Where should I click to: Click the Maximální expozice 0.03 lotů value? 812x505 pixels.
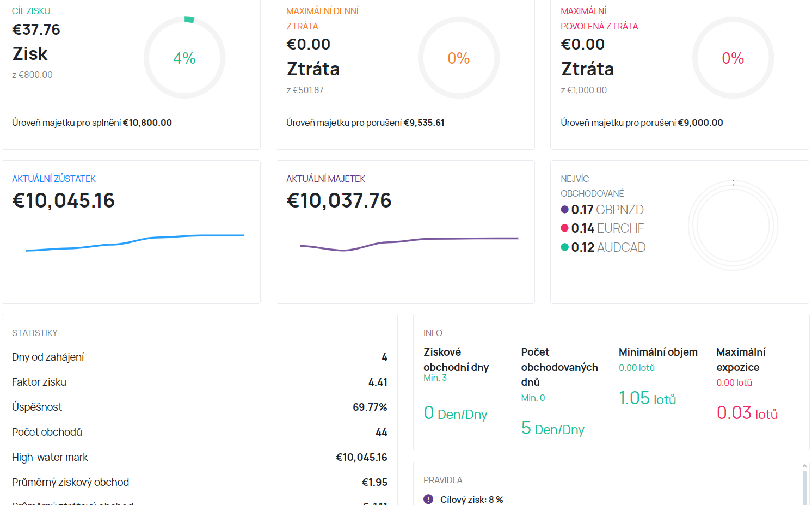(x=747, y=413)
